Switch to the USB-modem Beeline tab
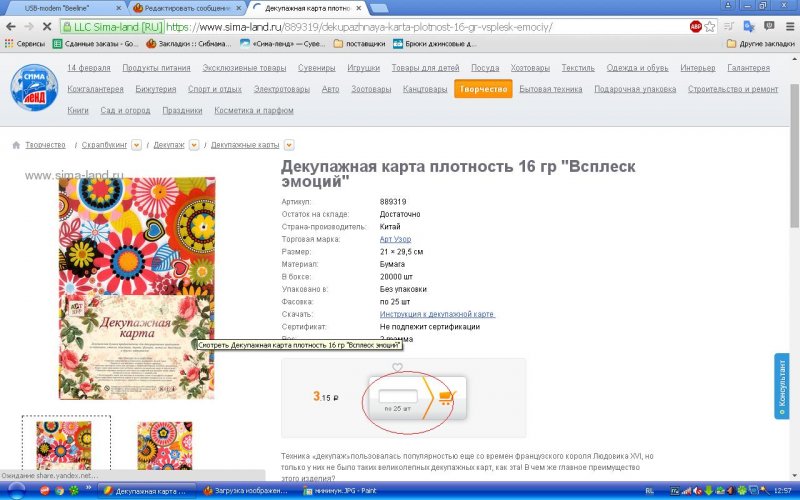Image resolution: width=800 pixels, height=500 pixels. click(x=62, y=7)
